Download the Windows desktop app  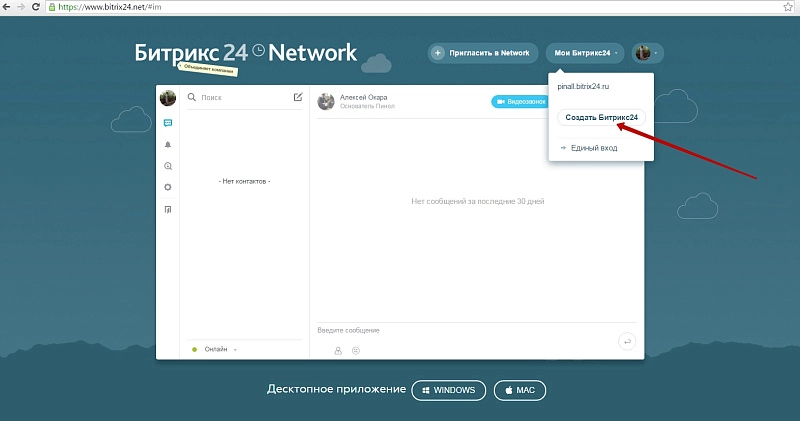click(x=449, y=390)
